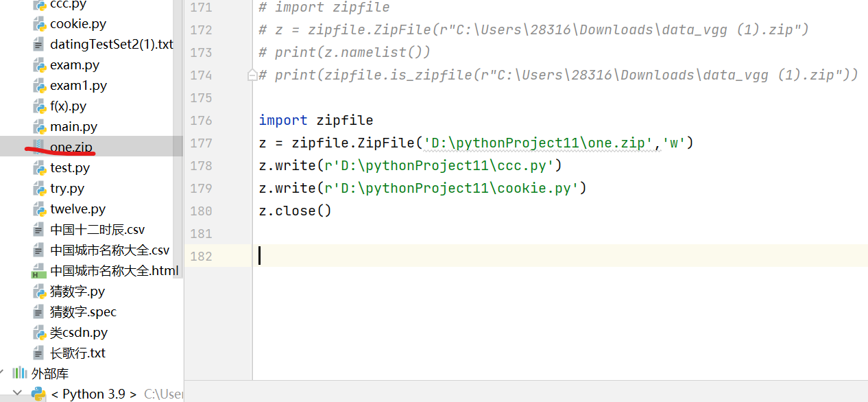Screen dimensions: 868x402
Task: Open exam.py in the project tree
Action: (75, 65)
